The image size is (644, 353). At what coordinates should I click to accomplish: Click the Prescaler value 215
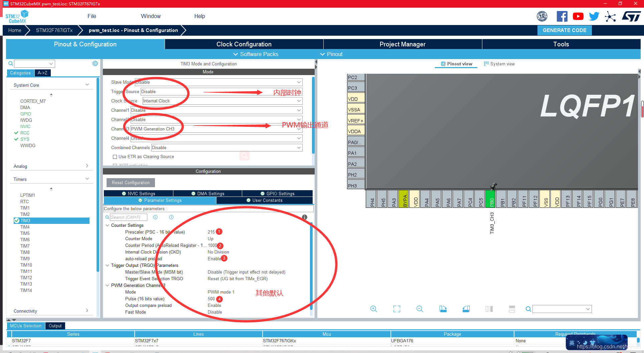(211, 232)
